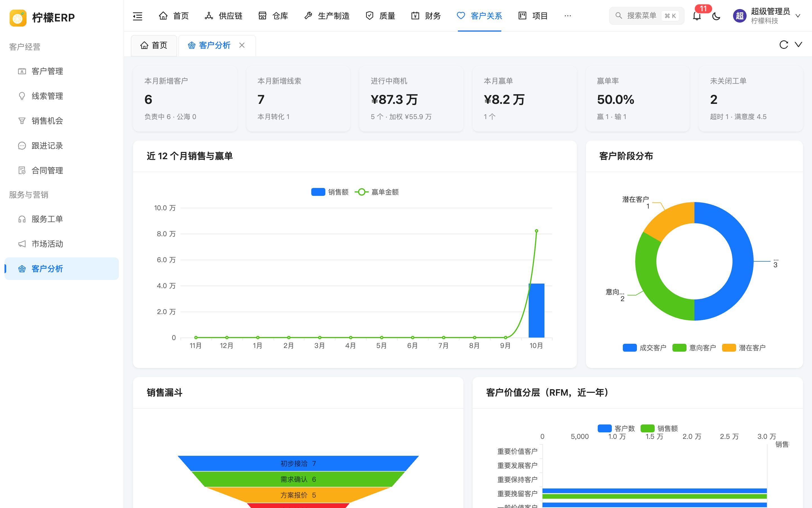Toggle 意向客户 legend in donut chart
The height and width of the screenshot is (508, 812).
tap(694, 348)
